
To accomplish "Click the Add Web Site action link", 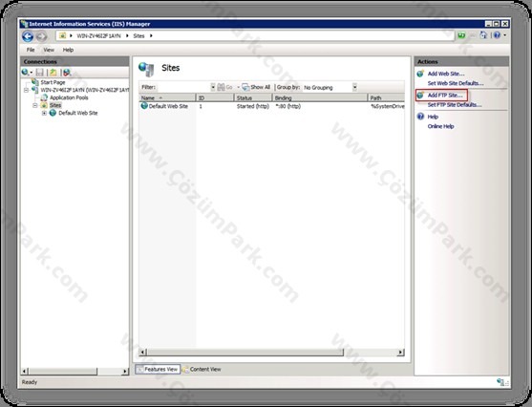I will tap(446, 74).
